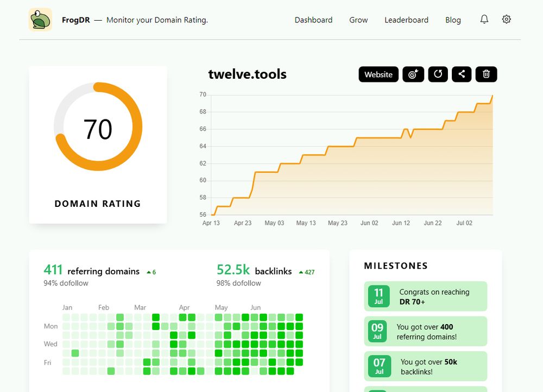543x392 pixels.
Task: Open settings via the gear icon
Action: click(506, 20)
